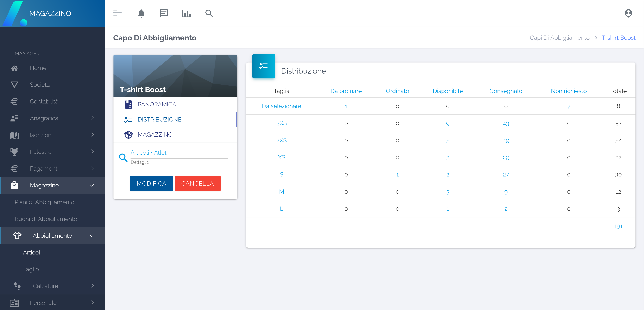Screen dimensions: 644x310
Task: Open the MAGAZZINO tab in card
Action: pyautogui.click(x=155, y=135)
